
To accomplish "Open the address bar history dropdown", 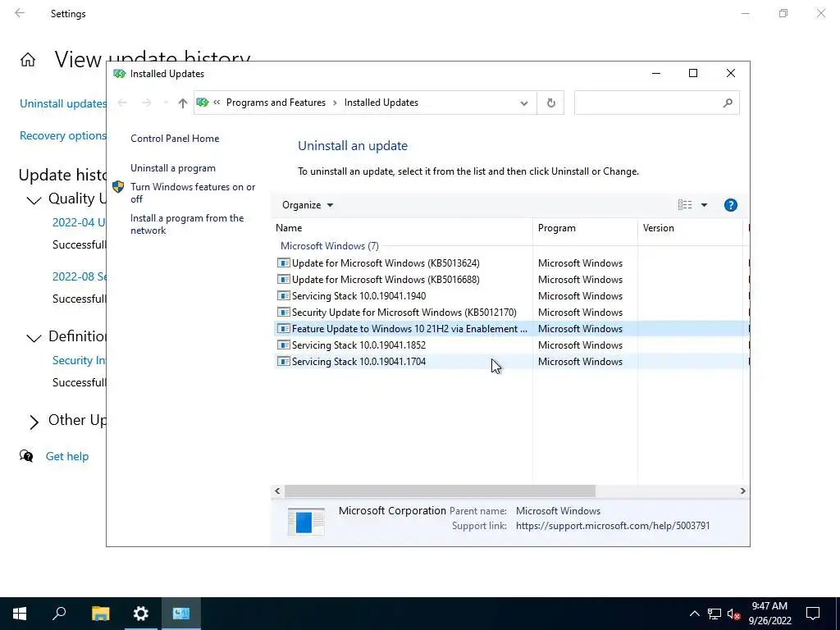I will tap(524, 103).
